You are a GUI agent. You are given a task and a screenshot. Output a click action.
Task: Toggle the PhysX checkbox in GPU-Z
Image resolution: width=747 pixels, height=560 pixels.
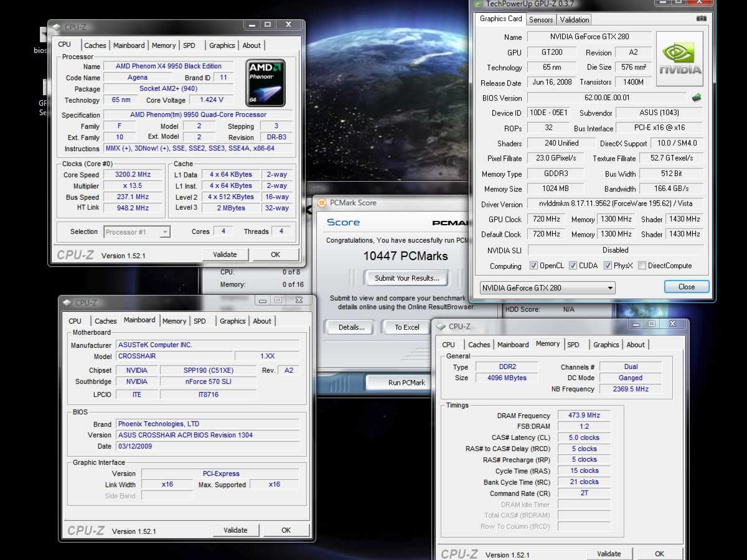click(608, 266)
